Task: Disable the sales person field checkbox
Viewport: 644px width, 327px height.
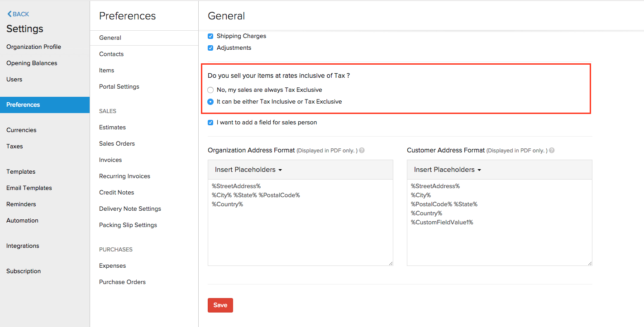Action: tap(210, 123)
